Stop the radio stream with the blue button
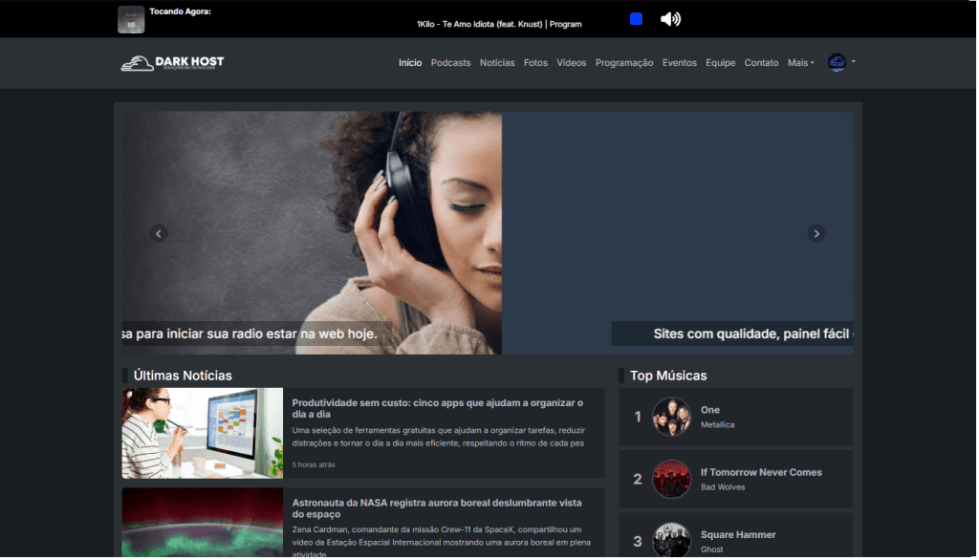Screen dimensions: 979x560 (x=636, y=19)
